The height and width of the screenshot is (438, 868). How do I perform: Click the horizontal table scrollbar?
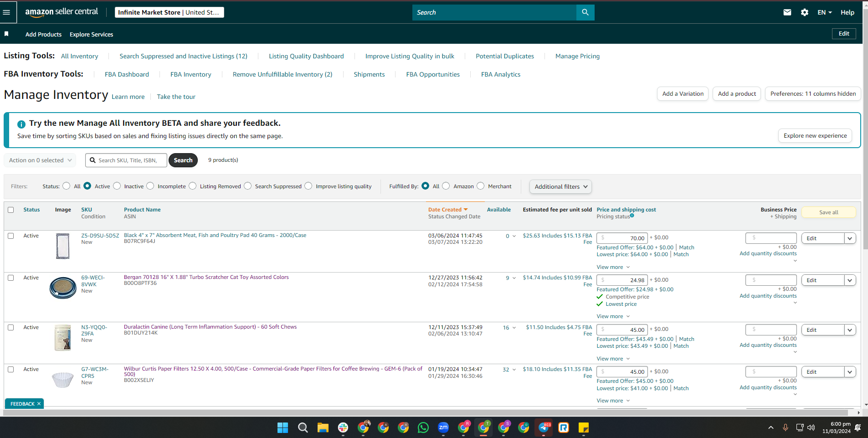pos(426,412)
